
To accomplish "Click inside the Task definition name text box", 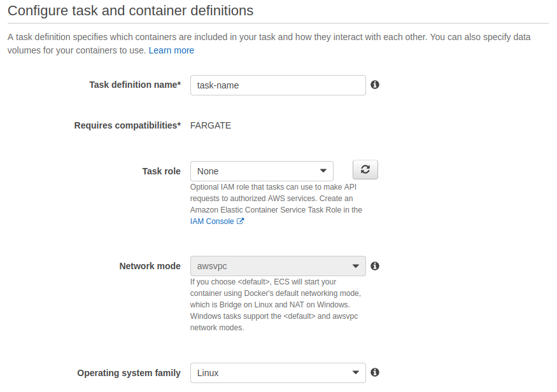I will click(278, 85).
